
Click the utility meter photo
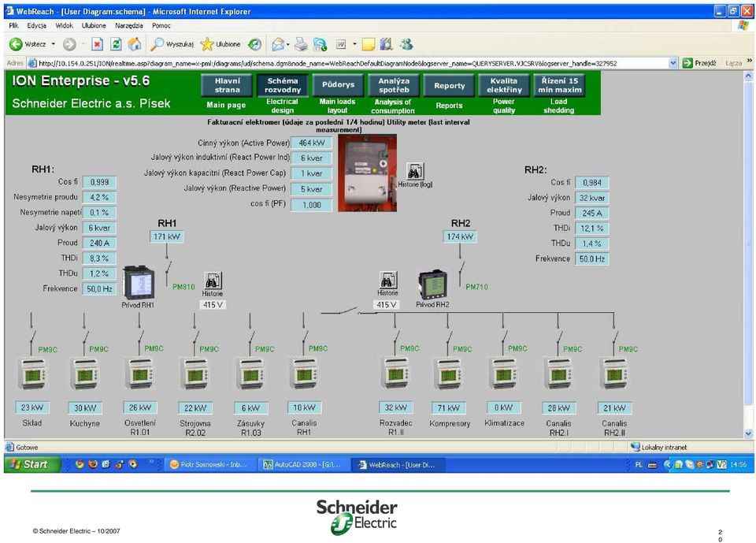pyautogui.click(x=368, y=173)
